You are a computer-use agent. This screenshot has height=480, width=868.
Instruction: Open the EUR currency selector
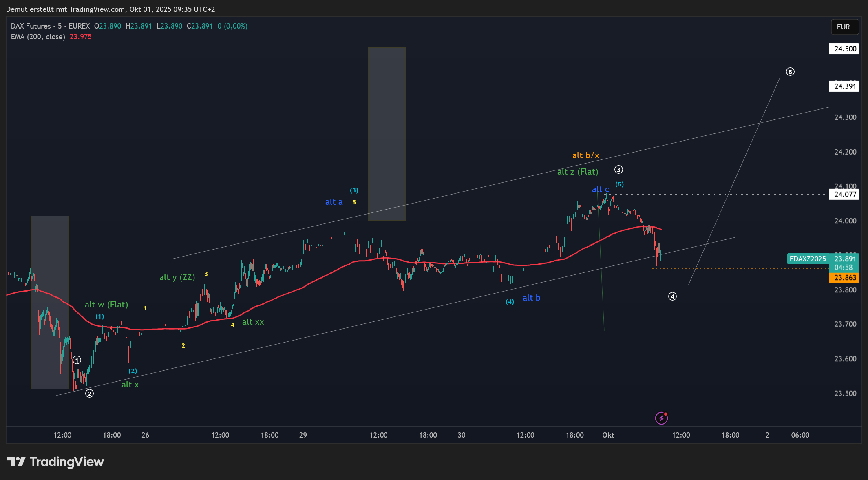844,27
